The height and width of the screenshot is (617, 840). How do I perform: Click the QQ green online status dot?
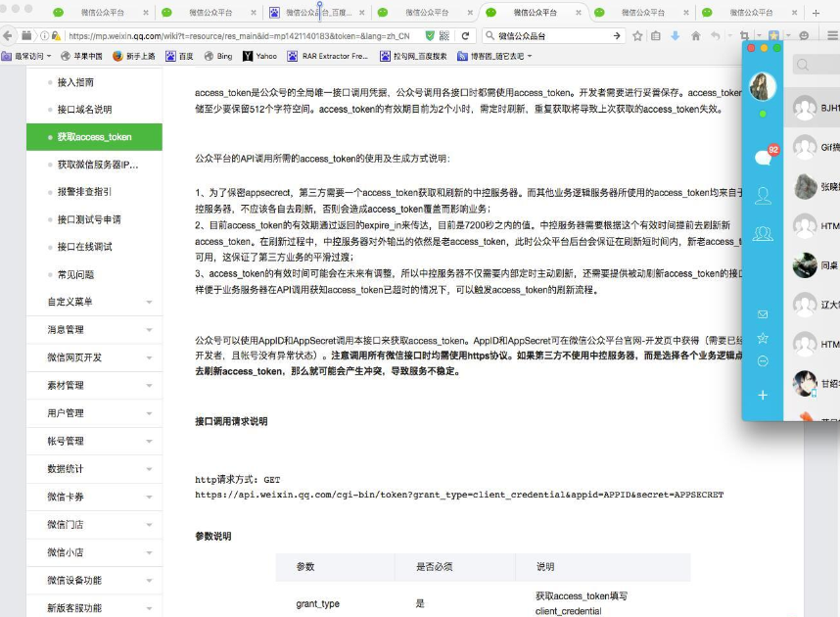pyautogui.click(x=763, y=114)
